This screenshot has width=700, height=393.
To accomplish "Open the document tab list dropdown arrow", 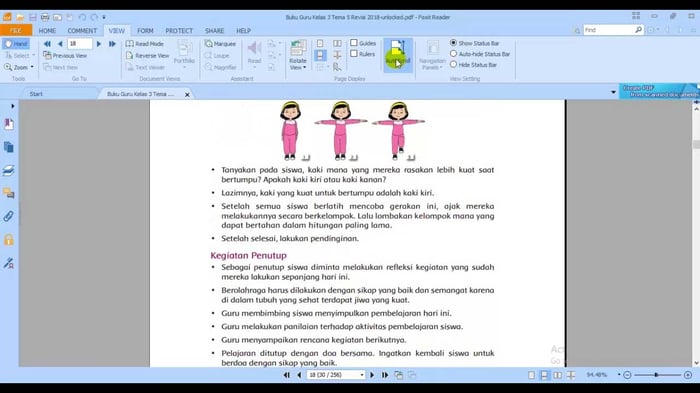I will tap(613, 92).
